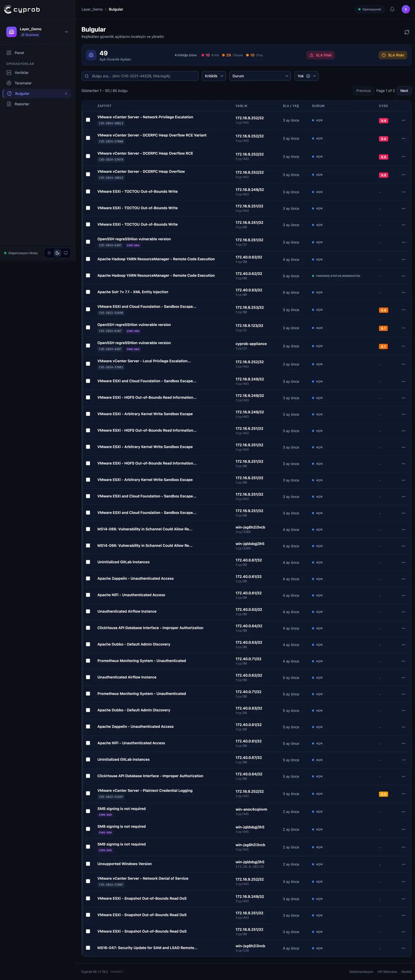Refresh the findings list

(407, 32)
